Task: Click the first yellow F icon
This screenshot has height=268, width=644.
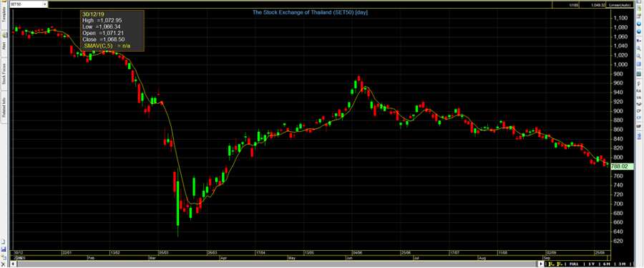Action: pyautogui.click(x=551, y=264)
